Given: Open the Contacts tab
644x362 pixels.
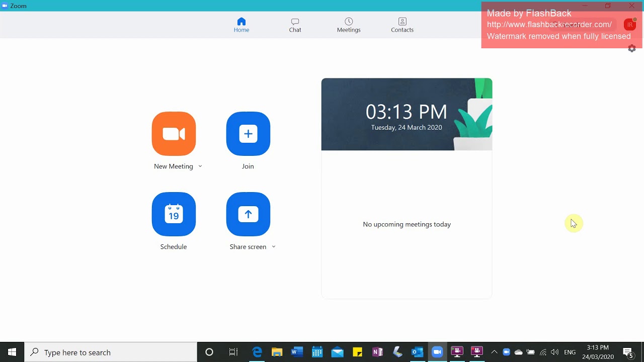Looking at the screenshot, I should (403, 25).
